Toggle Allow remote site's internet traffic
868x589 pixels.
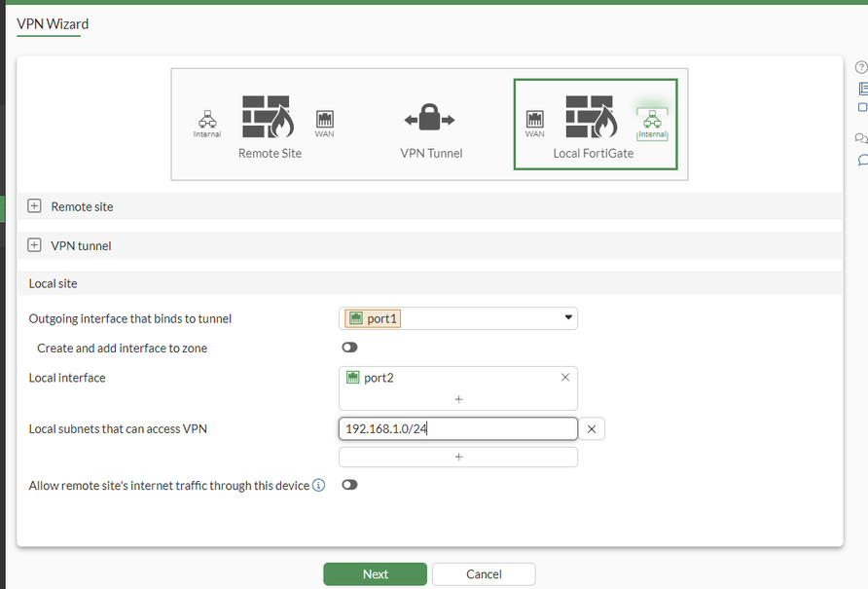coord(349,485)
